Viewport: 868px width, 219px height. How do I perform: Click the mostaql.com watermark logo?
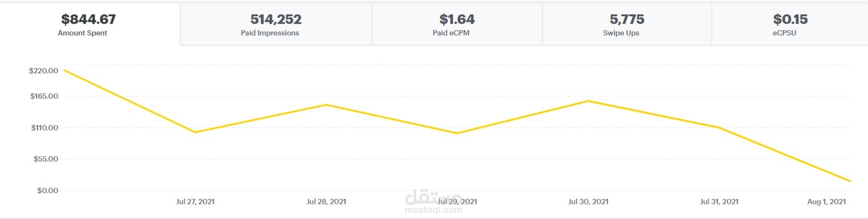tap(433, 202)
